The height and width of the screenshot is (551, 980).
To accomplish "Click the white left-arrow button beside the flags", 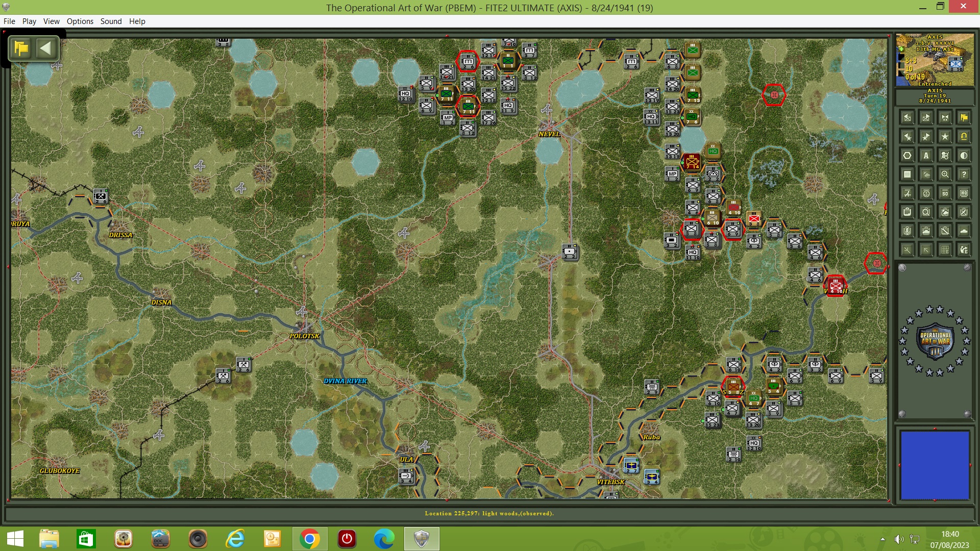I will (x=45, y=48).
